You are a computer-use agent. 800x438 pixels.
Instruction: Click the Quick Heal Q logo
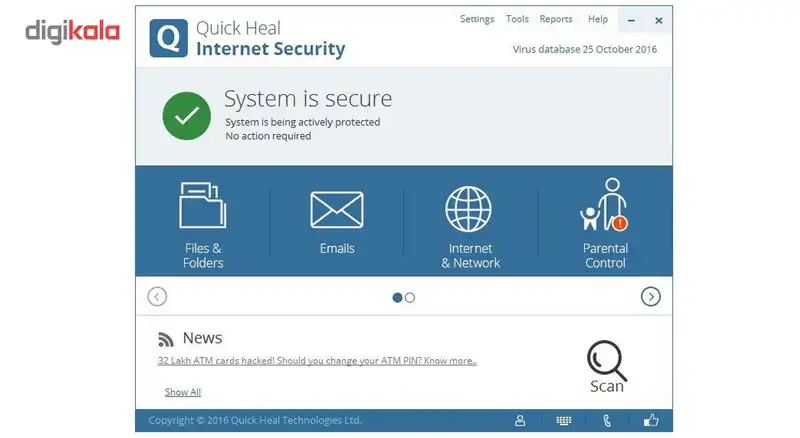[x=168, y=38]
